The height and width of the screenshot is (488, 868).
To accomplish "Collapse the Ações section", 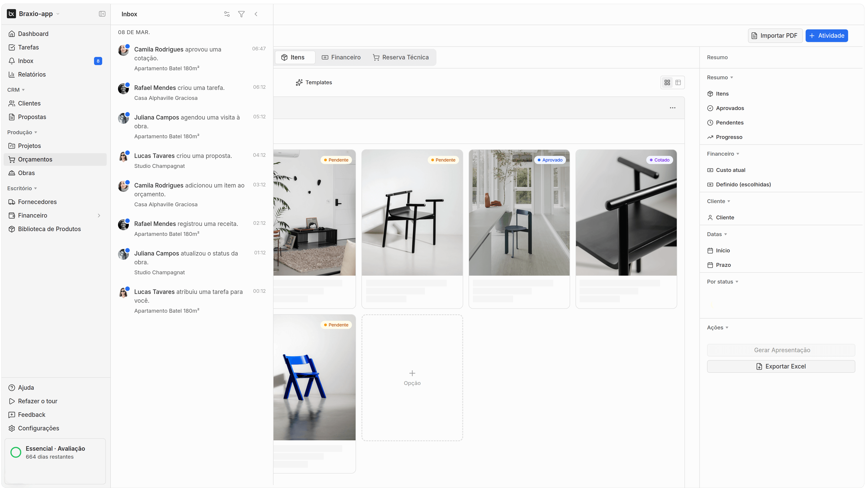I will [x=717, y=328].
